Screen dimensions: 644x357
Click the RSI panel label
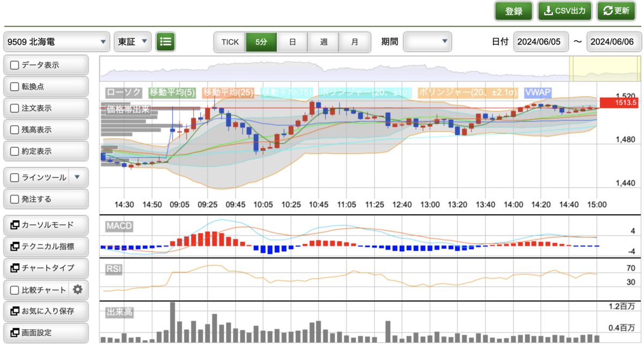pyautogui.click(x=114, y=269)
